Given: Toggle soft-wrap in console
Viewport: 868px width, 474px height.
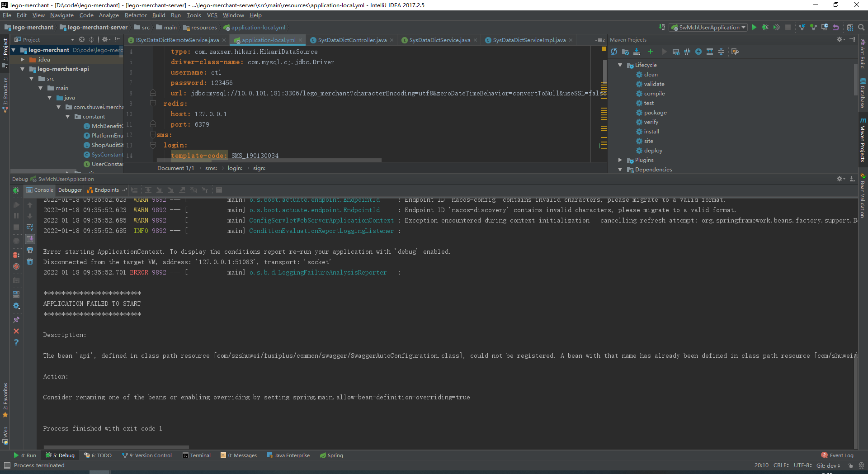Looking at the screenshot, I should pyautogui.click(x=30, y=228).
